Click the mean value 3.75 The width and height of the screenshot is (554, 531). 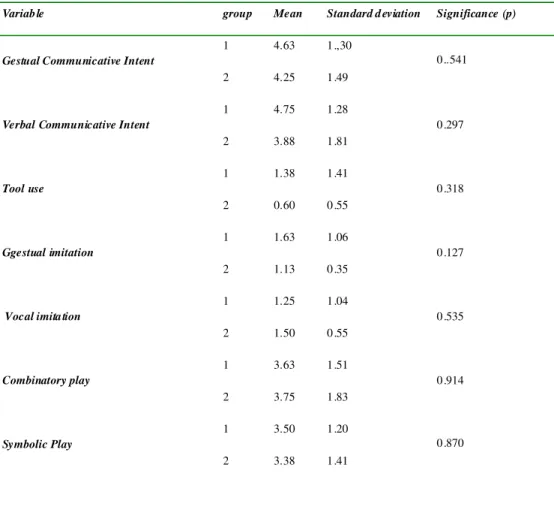[284, 397]
